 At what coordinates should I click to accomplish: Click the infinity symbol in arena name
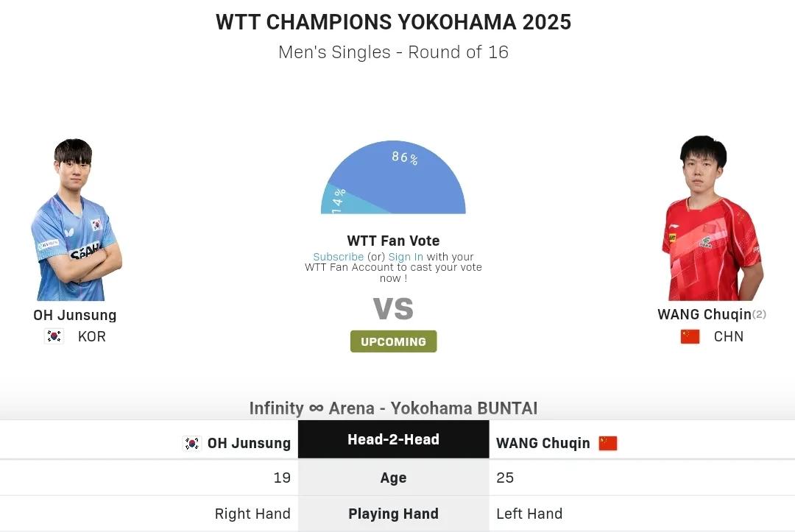[x=317, y=408]
